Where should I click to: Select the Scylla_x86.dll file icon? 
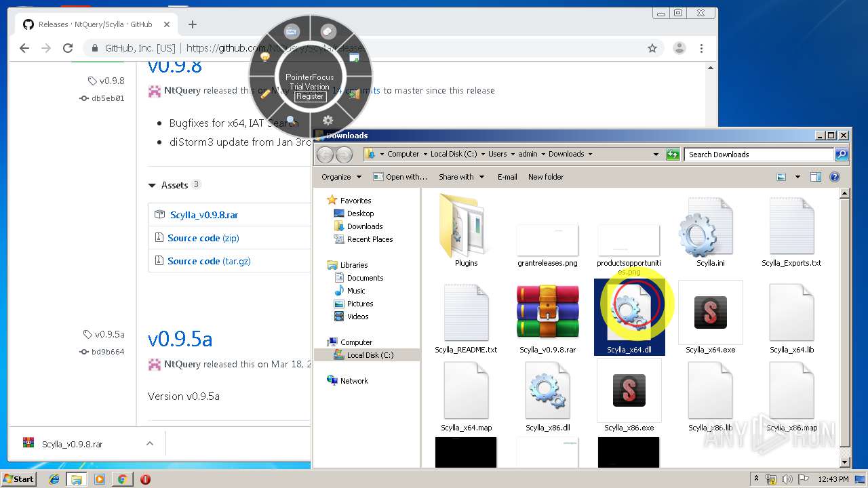coord(548,391)
